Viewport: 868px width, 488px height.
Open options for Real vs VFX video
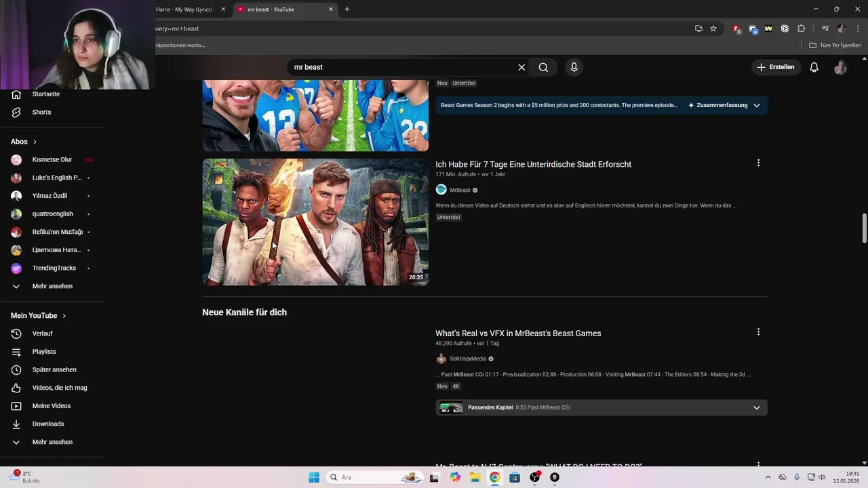click(758, 332)
